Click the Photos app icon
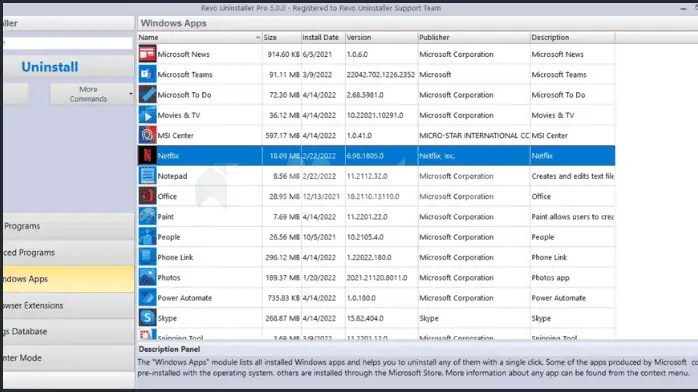This screenshot has height=392, width=698. (147, 278)
